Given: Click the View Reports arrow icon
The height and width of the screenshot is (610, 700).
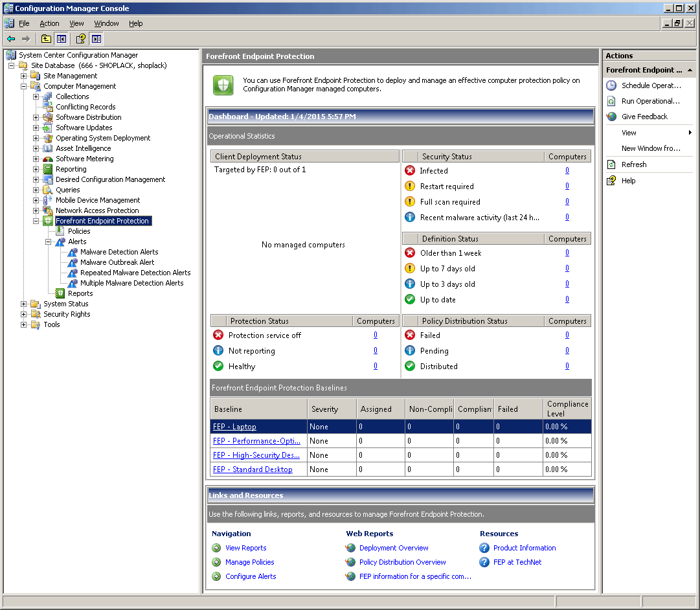Looking at the screenshot, I should click(216, 548).
